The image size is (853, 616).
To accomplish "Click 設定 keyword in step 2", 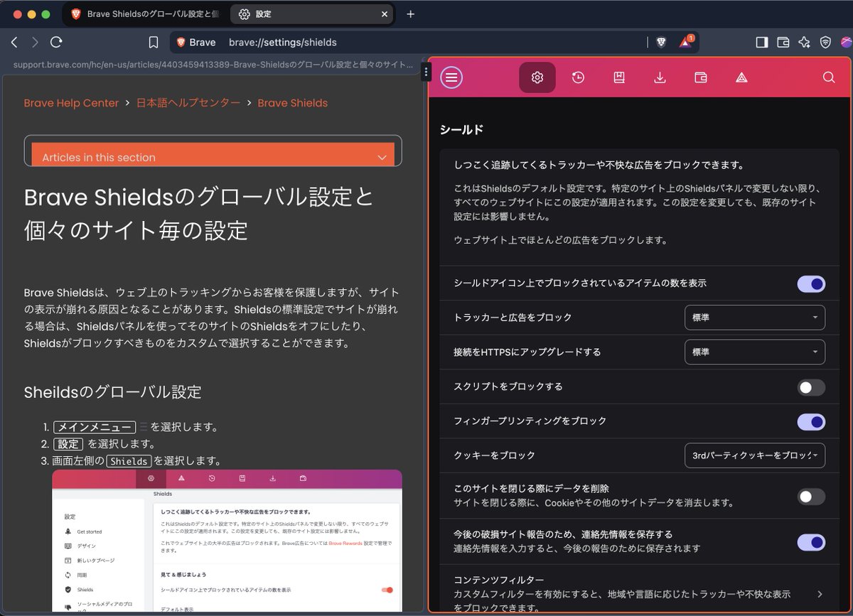I will (x=68, y=444).
